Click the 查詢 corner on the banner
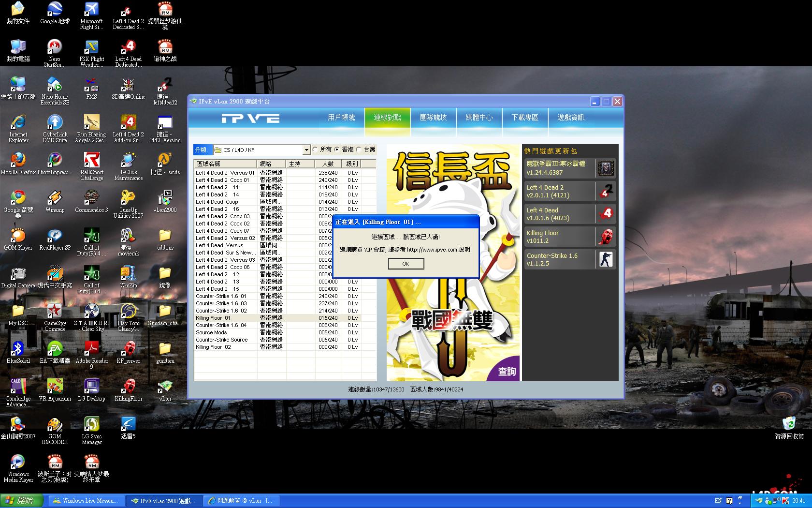The image size is (812, 508). click(x=507, y=371)
